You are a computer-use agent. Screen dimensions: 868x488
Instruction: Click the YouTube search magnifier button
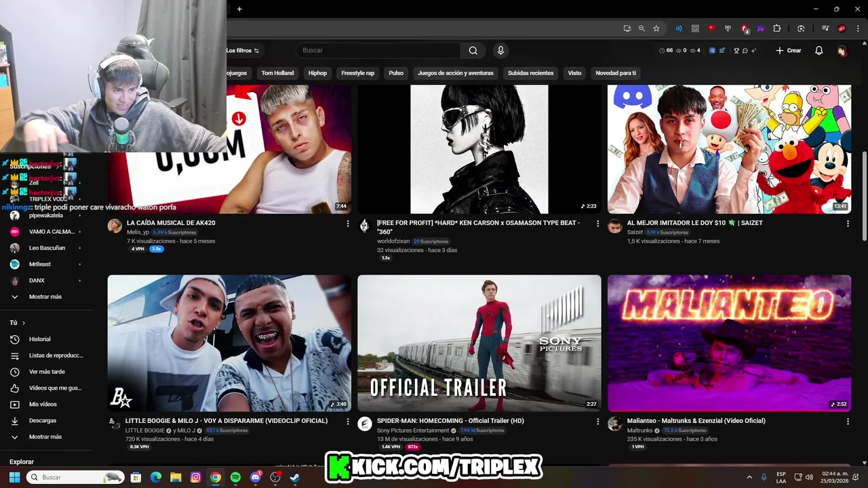coord(473,50)
